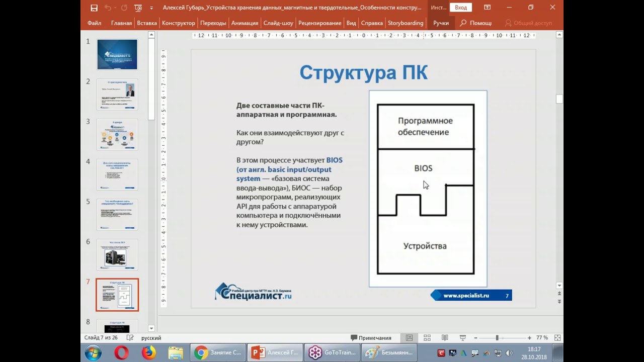Click 77 % zoom level value
The image size is (644, 362).
click(x=542, y=338)
